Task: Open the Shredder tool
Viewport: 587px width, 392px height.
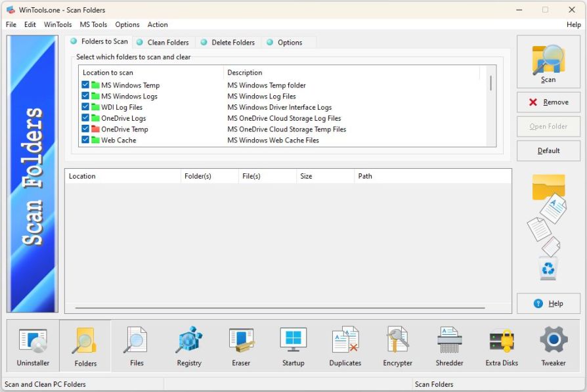Action: click(450, 346)
